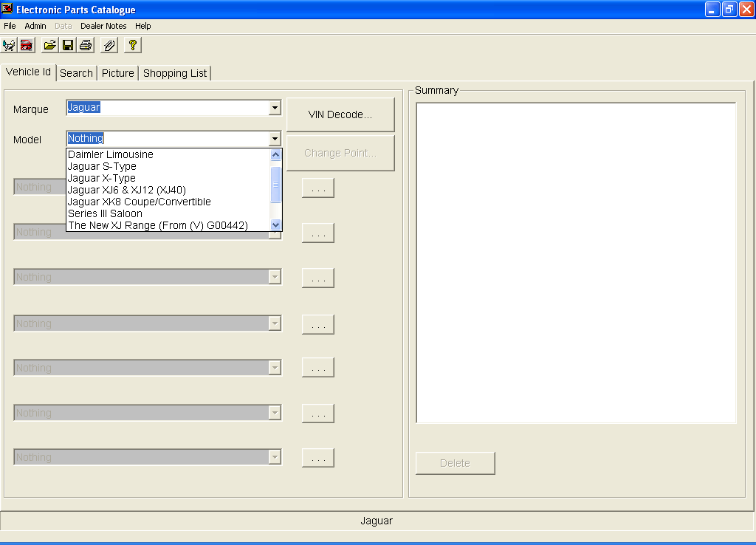
Task: Expand the bottom disabled Nothing dropdown
Action: pyautogui.click(x=275, y=456)
